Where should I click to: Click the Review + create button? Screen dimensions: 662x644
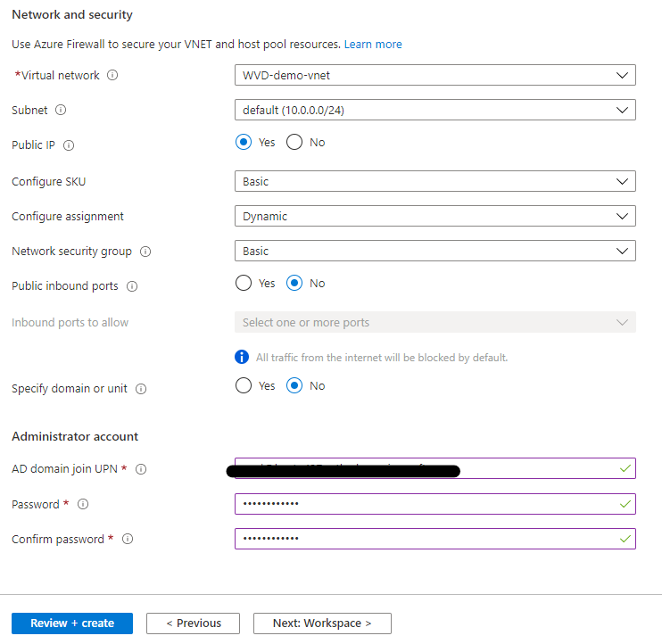pos(72,623)
